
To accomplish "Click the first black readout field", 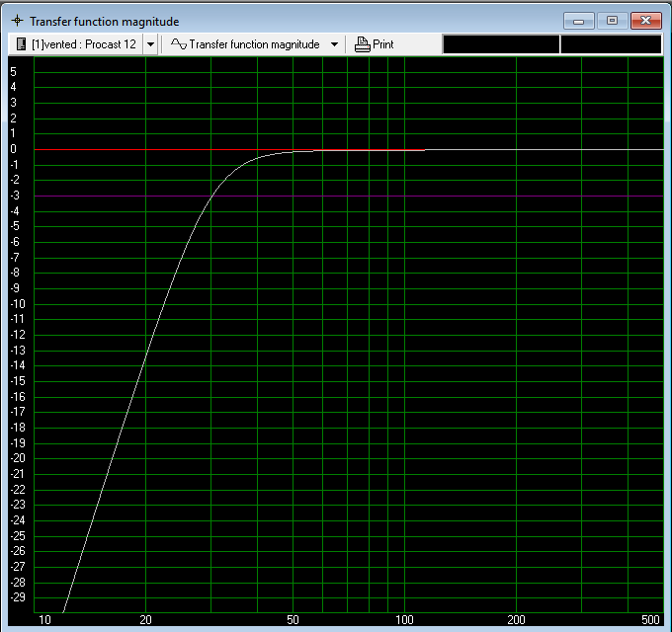I will 501,44.
